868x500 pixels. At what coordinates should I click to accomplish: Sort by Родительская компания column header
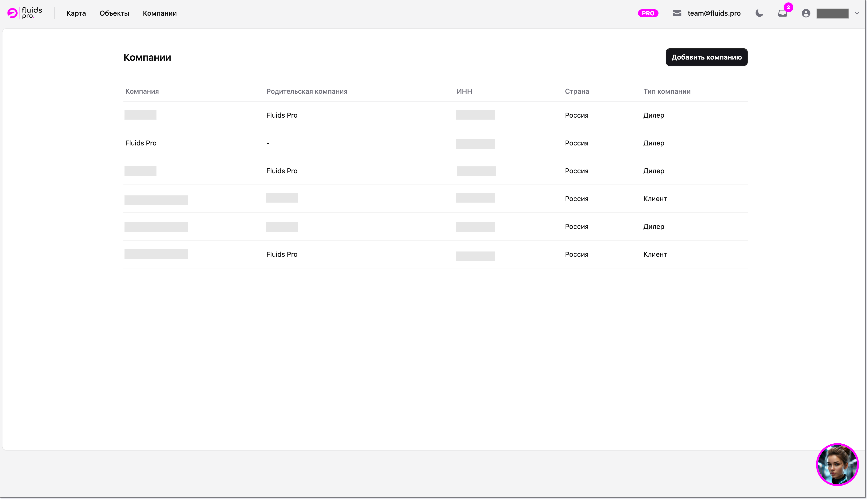307,91
